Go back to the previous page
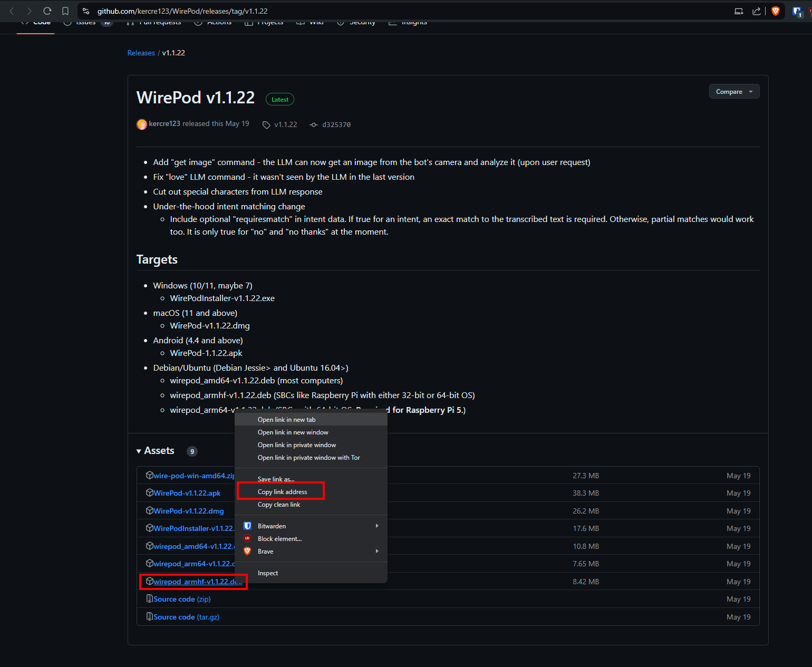Viewport: 812px width, 667px height. click(12, 11)
